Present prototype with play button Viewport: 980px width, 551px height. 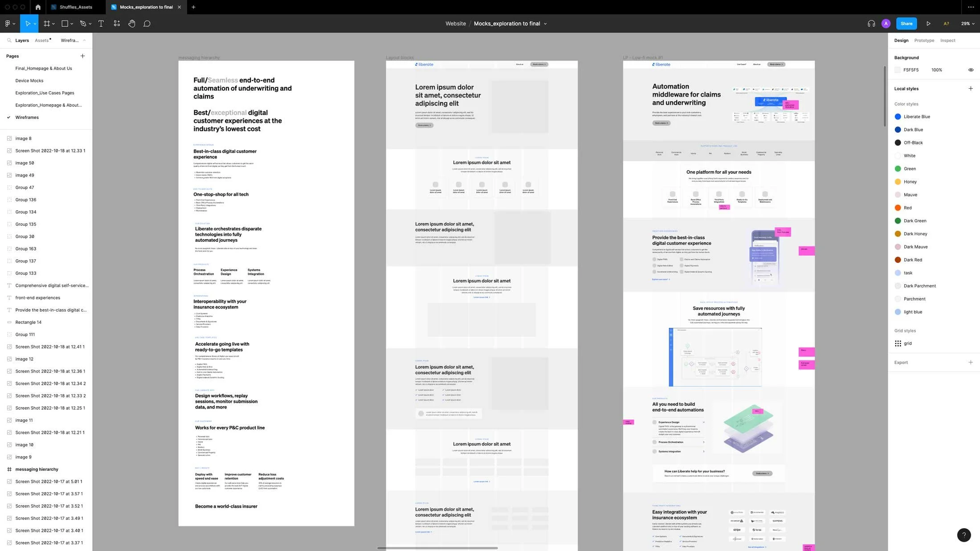(928, 24)
